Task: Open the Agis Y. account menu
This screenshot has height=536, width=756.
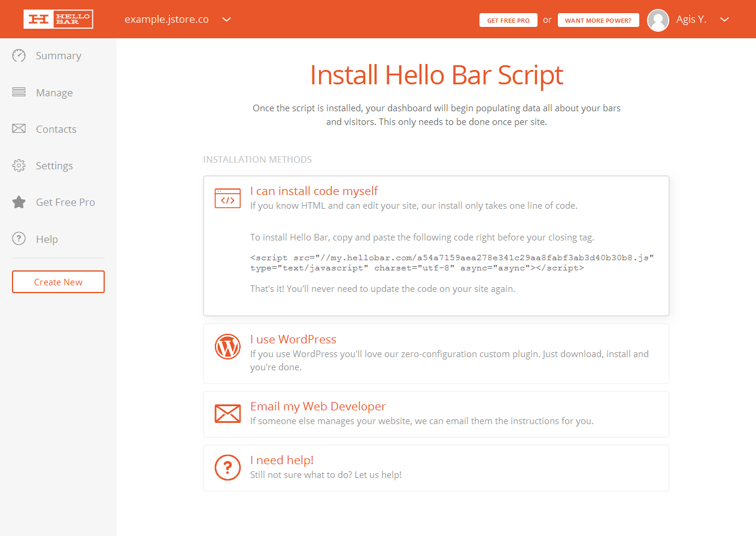Action: [x=691, y=19]
